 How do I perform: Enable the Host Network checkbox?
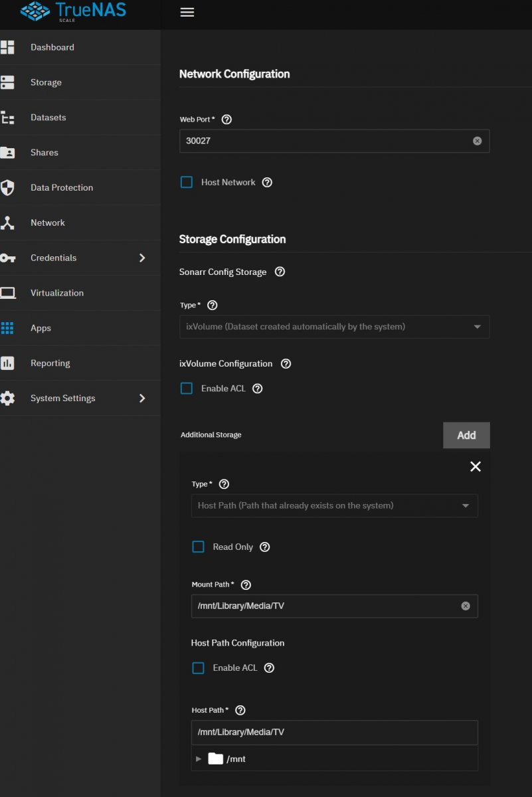click(187, 182)
